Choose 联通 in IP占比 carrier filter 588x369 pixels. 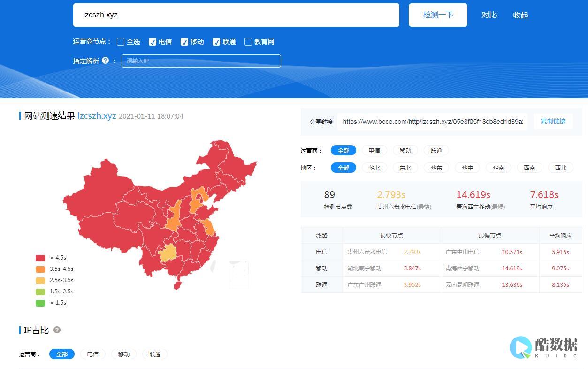point(155,354)
